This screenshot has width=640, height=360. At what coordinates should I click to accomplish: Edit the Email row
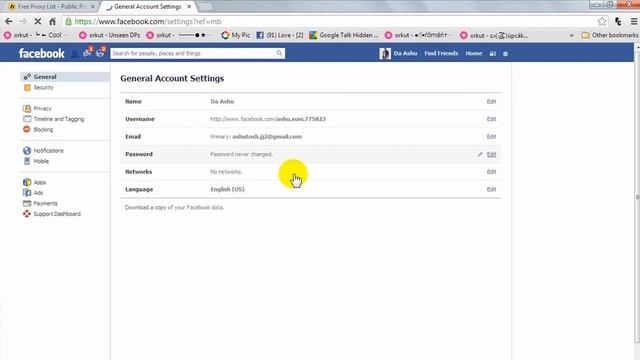(491, 137)
